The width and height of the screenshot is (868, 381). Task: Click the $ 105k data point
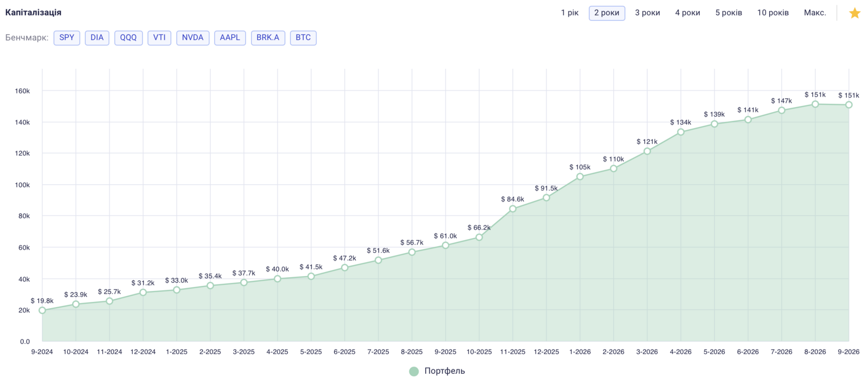580,177
